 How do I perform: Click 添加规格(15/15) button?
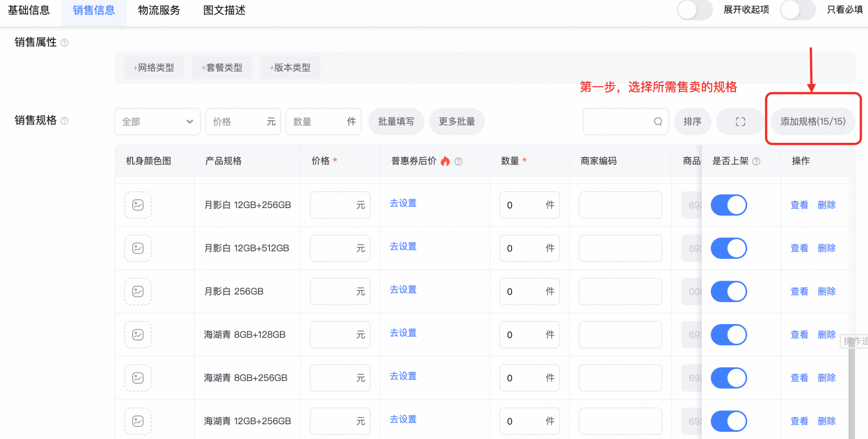tap(813, 122)
